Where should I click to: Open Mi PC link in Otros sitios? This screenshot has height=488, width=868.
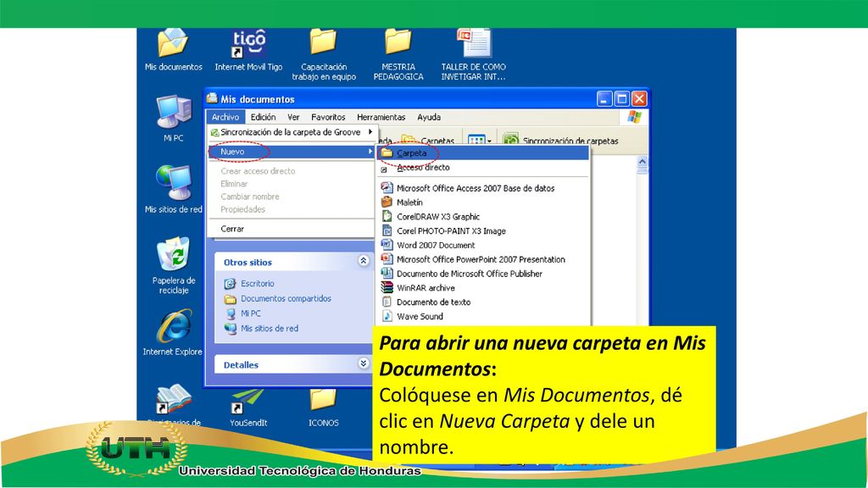pos(251,313)
